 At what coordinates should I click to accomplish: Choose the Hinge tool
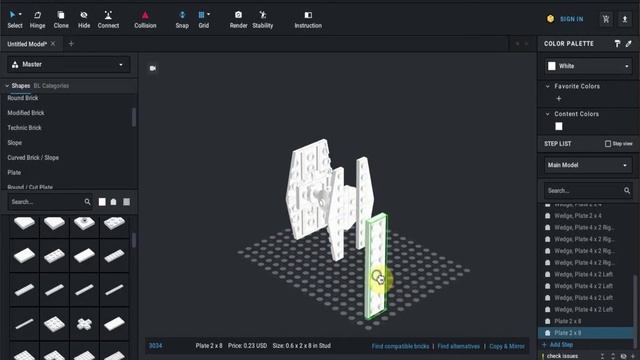tap(38, 19)
